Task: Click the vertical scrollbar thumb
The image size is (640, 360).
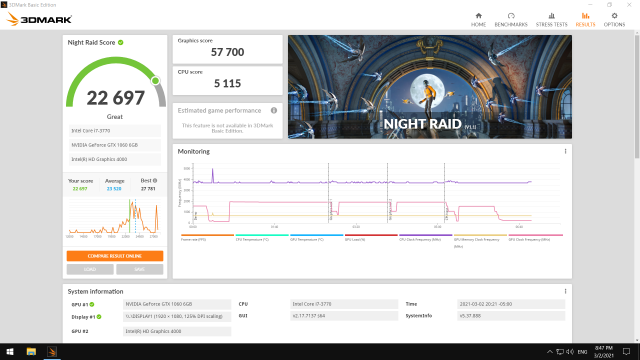Action: click(637, 96)
